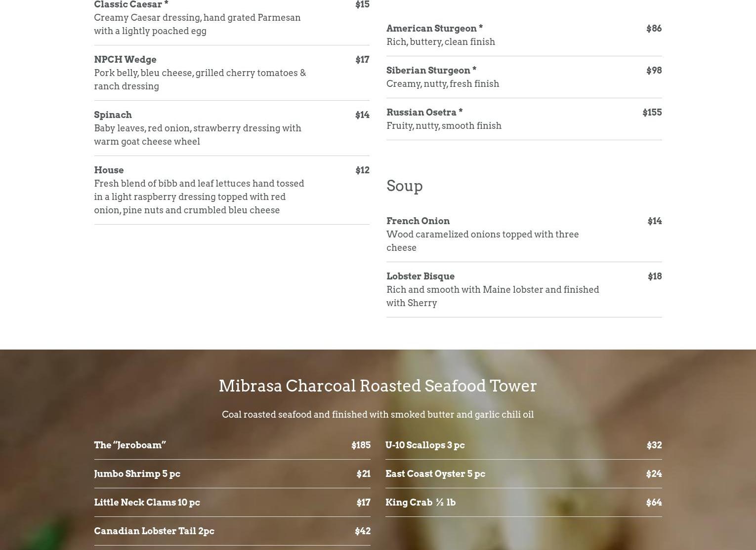
Task: Click the "Mibrasa Charcoal Roasted Seafood Tower" heading
Action: point(378,386)
